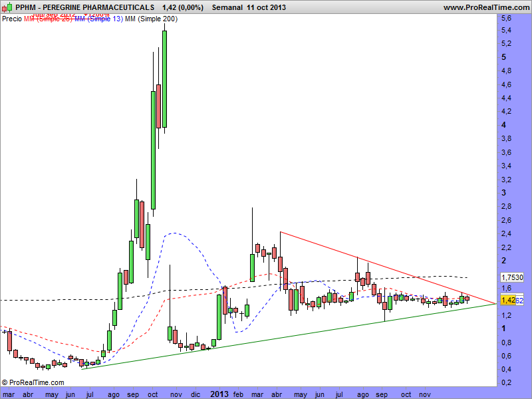
Task: Click the 1,2 price axis label
Action: (506, 315)
